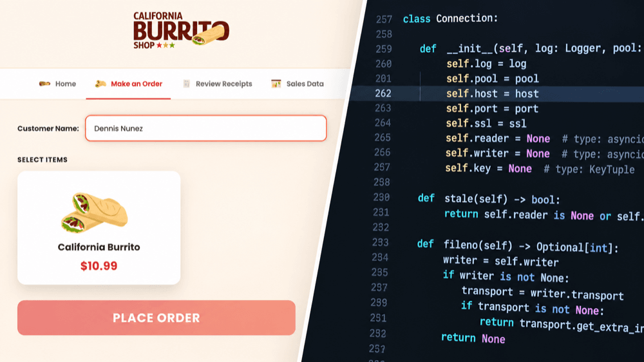Click the icon next to Make an Order
The width and height of the screenshot is (644, 362).
[x=100, y=84]
